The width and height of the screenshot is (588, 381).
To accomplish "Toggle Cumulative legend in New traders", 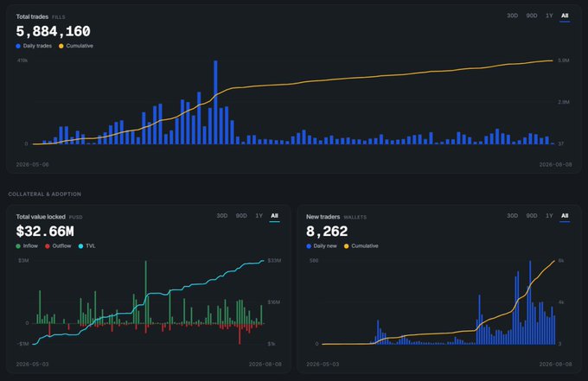I will 361,245.
